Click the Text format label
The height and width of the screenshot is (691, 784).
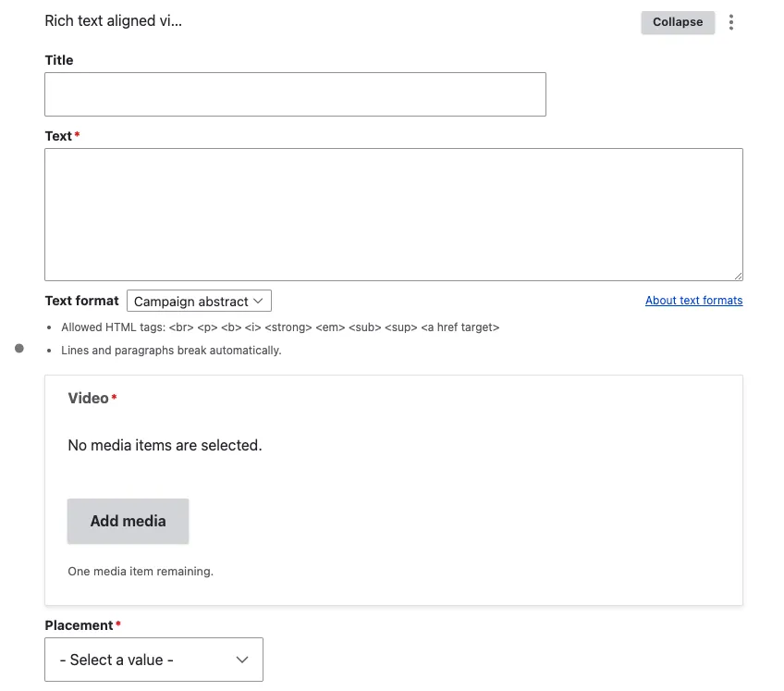(x=81, y=301)
